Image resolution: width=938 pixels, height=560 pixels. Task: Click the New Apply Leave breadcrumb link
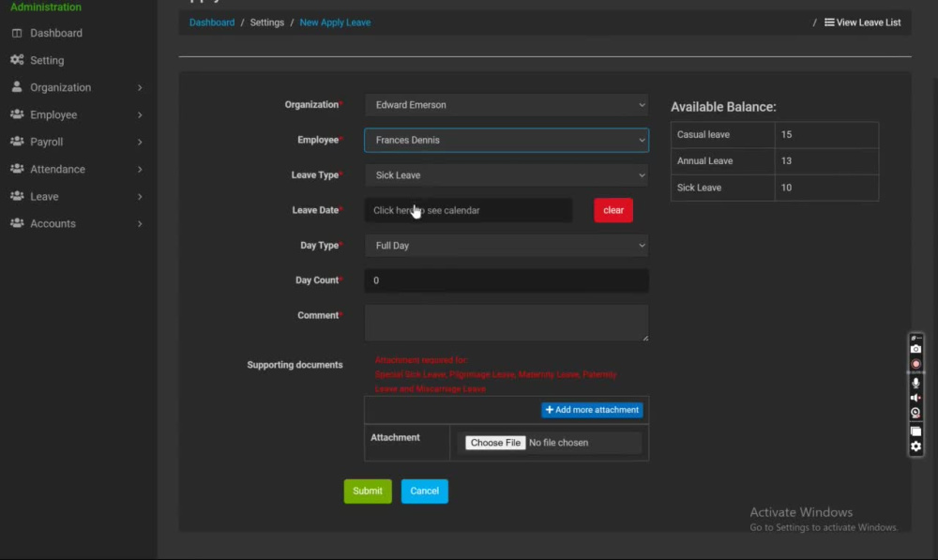[335, 23]
